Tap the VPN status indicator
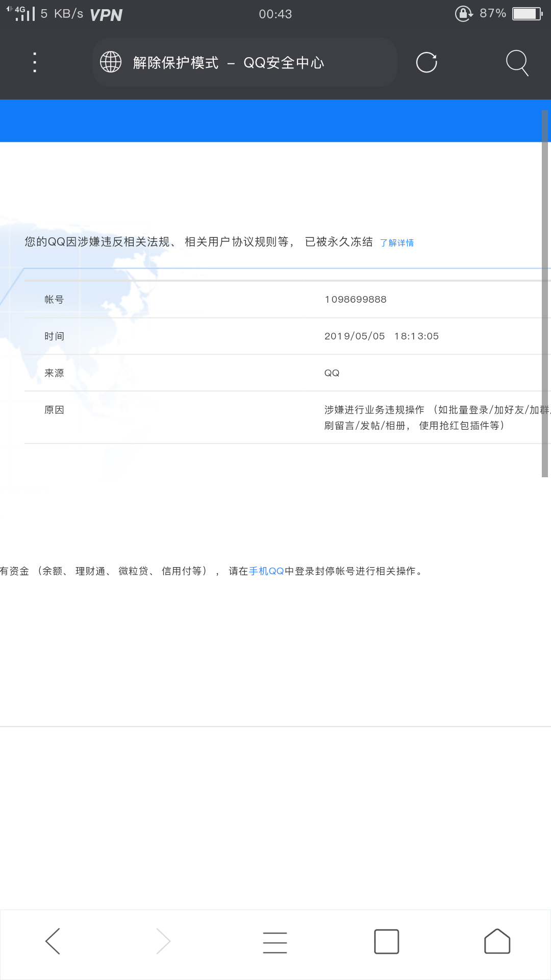 click(106, 15)
